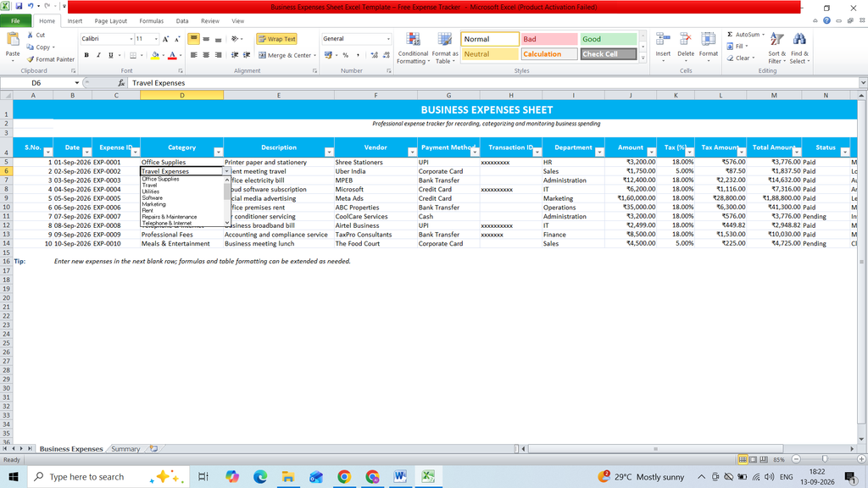Click the insert function fx icon

(121, 83)
